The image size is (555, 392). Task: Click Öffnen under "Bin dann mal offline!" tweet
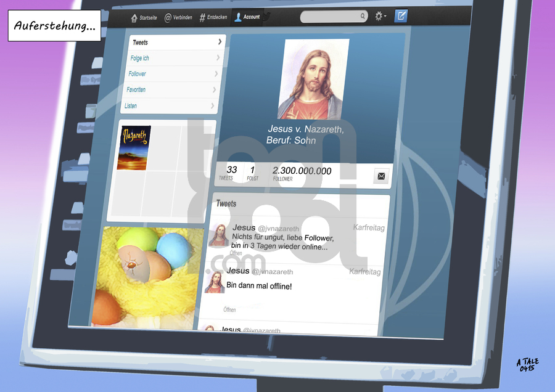point(229,309)
